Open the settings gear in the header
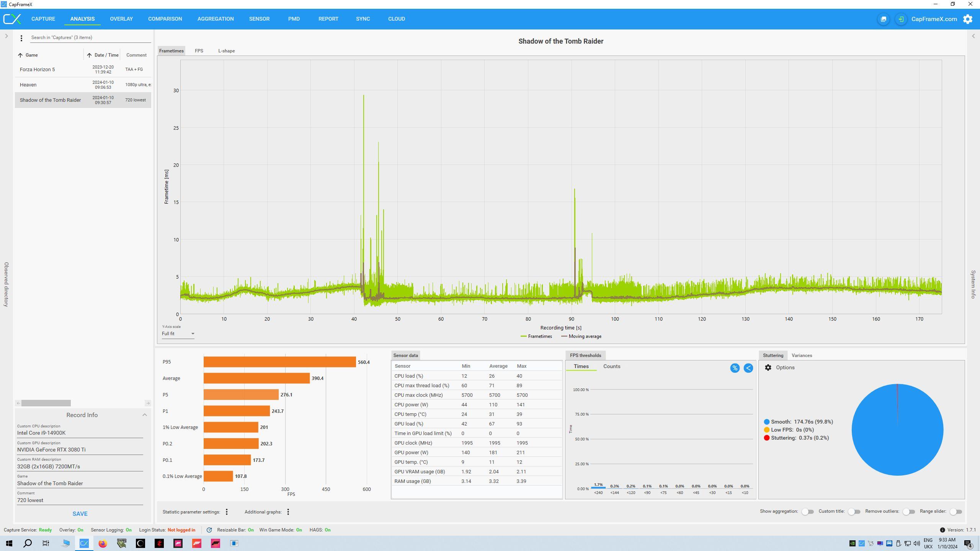The image size is (980, 551). pos(968,19)
